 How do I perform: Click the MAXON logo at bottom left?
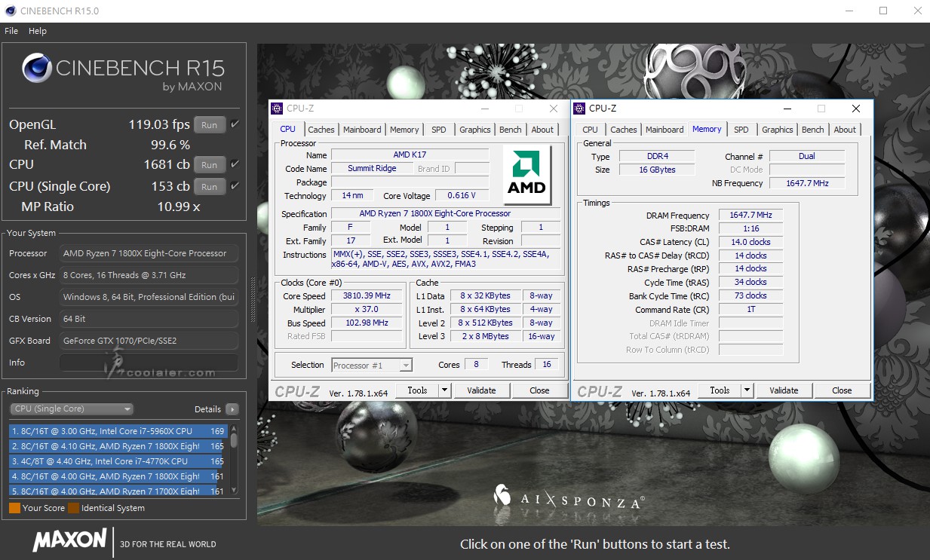[69, 540]
